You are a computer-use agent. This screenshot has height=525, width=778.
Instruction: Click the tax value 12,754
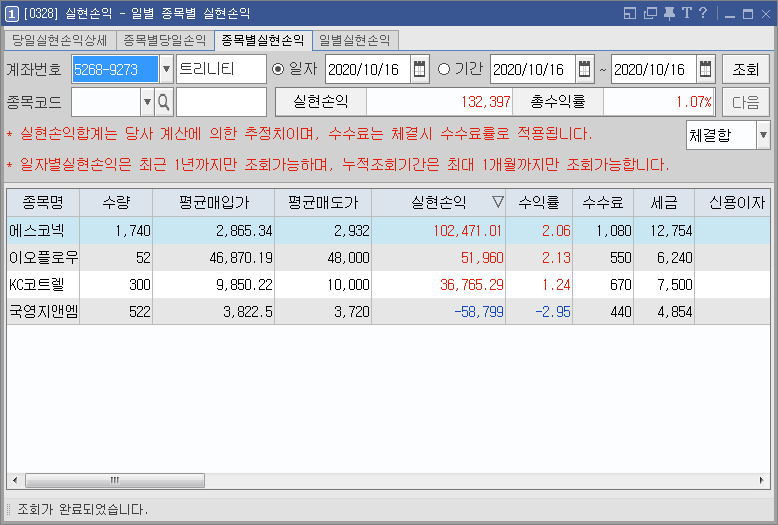[671, 231]
